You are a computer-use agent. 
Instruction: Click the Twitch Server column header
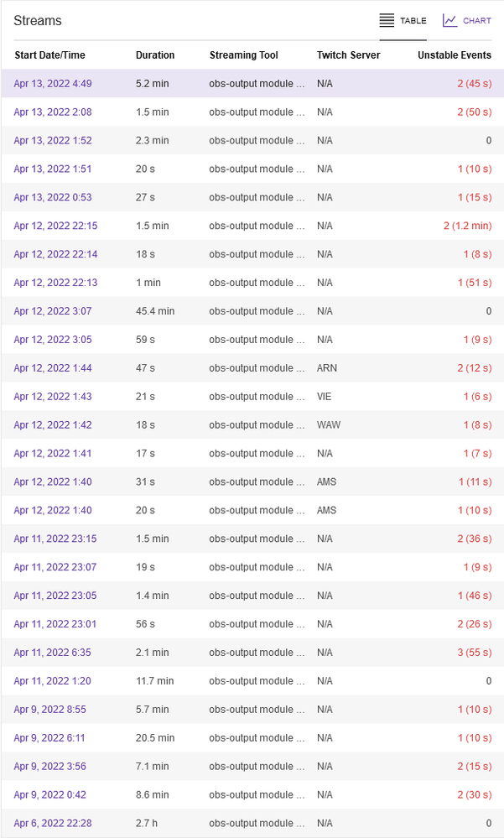pyautogui.click(x=348, y=55)
